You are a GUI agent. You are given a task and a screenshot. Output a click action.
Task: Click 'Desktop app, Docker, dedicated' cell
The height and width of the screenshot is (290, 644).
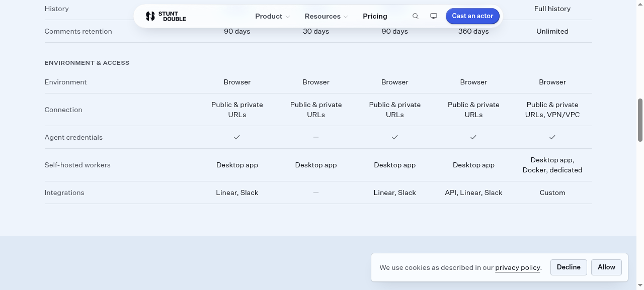(552, 165)
